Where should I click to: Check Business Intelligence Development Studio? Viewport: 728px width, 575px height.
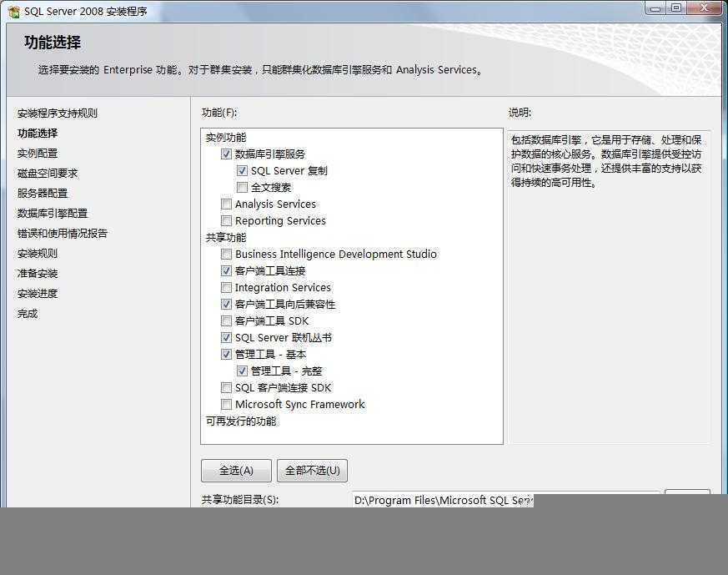tap(227, 254)
